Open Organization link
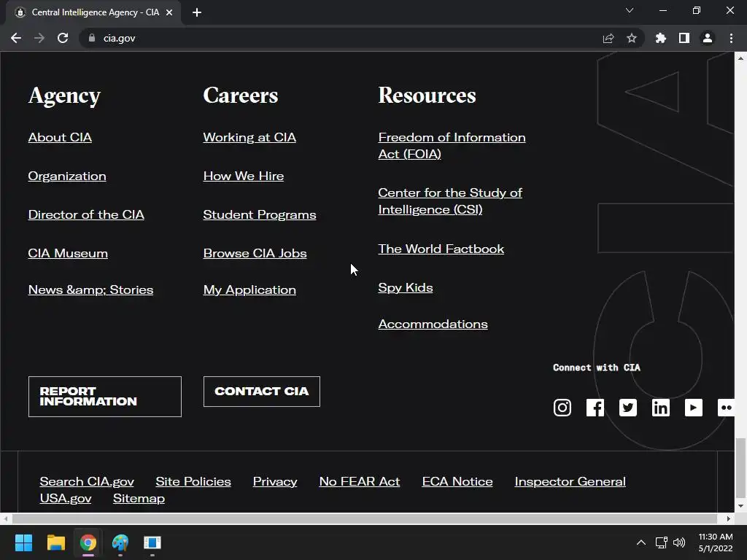This screenshot has width=747, height=560. coord(67,176)
